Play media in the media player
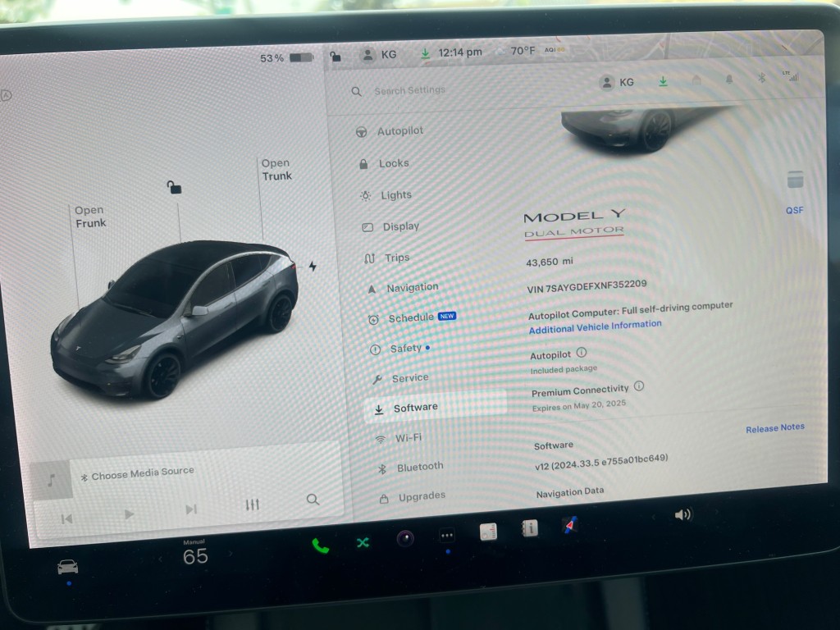840x630 pixels. [x=129, y=514]
